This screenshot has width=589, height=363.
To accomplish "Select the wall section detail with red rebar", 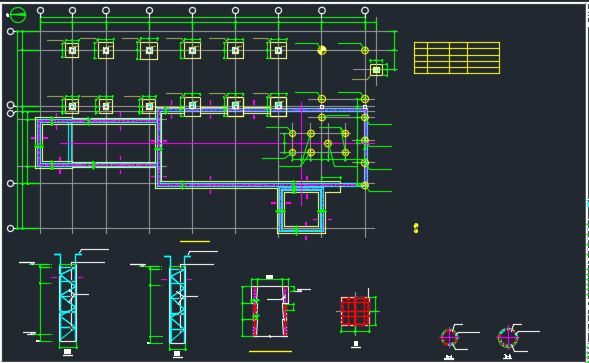I will click(x=270, y=311).
